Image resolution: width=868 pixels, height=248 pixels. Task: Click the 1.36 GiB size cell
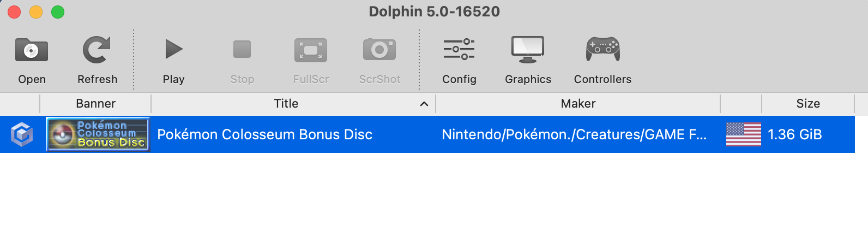tap(794, 134)
